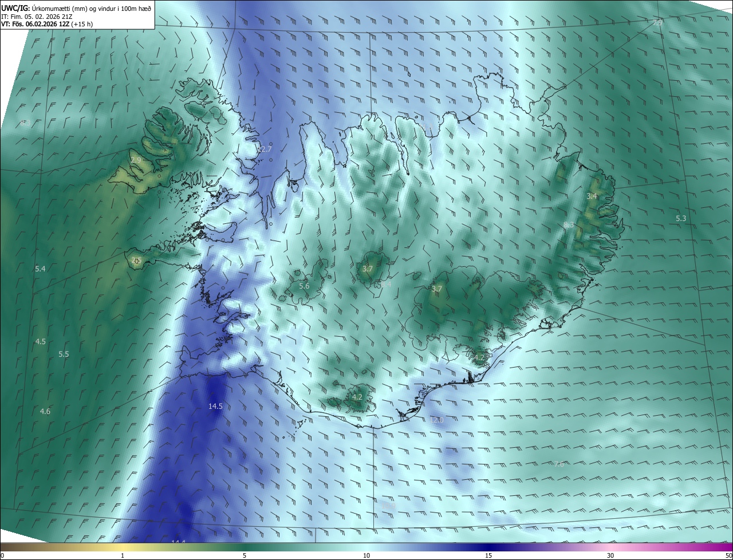Viewport: 733px width, 560px height.
Task: Click the 2.9 value over the Westfjords
Action: (136, 160)
